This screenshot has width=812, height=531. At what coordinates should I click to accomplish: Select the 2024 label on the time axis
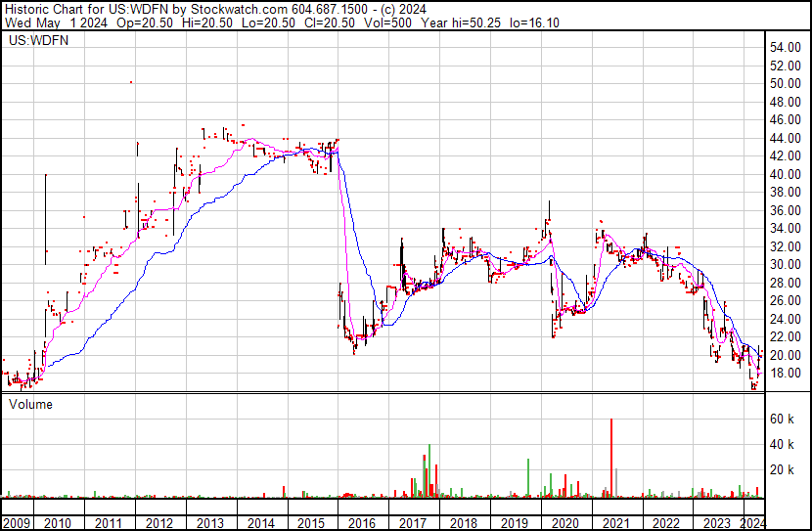click(x=752, y=523)
